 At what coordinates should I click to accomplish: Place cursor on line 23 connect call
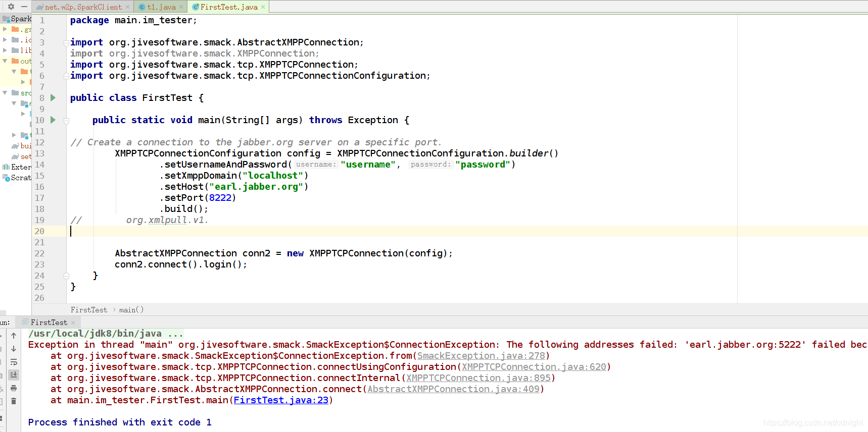pyautogui.click(x=181, y=264)
